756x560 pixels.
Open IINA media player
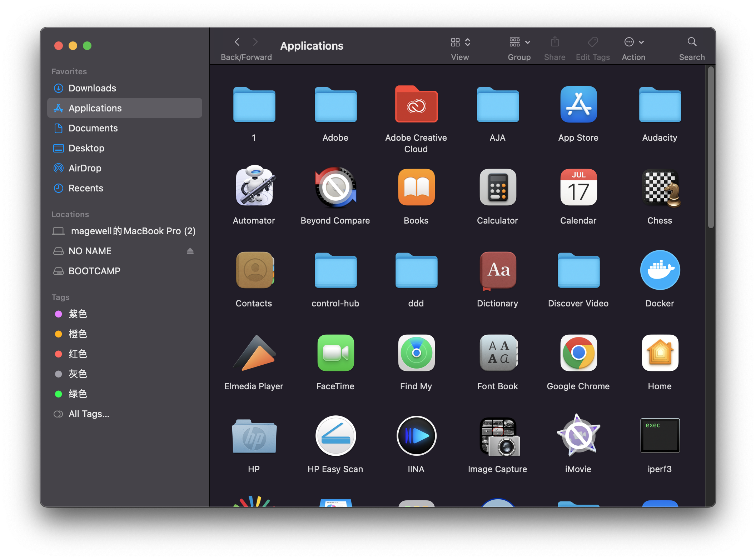coord(416,436)
